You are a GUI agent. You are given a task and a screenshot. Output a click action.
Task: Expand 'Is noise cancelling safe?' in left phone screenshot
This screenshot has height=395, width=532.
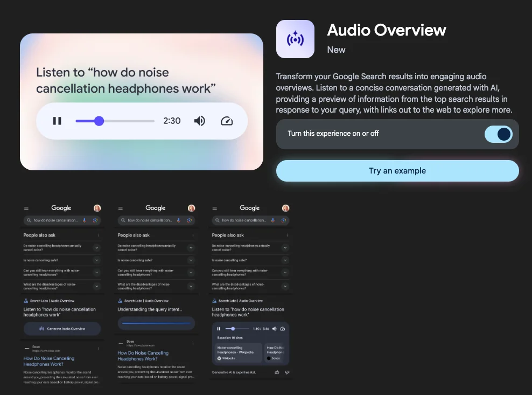click(x=97, y=260)
